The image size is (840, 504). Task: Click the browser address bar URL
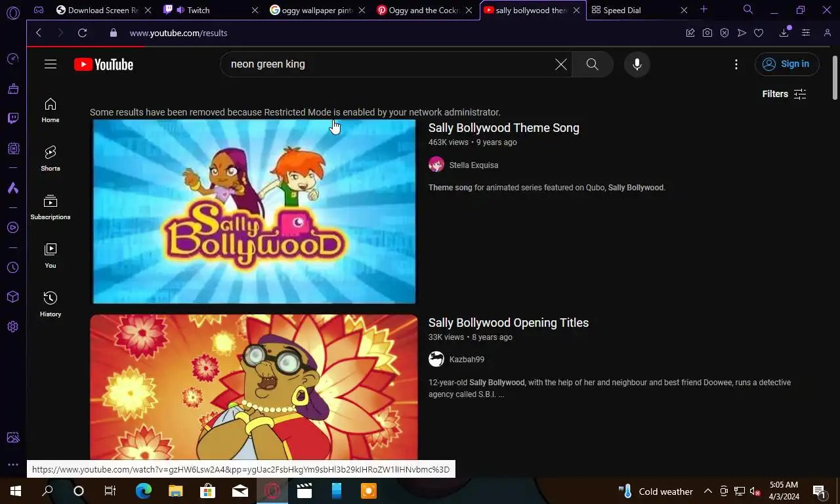click(x=178, y=33)
